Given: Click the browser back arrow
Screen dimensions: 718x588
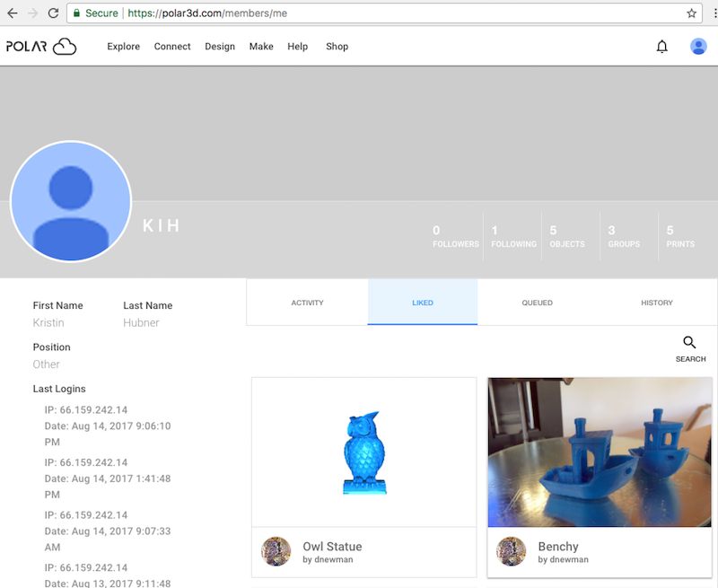Looking at the screenshot, I should coord(13,13).
